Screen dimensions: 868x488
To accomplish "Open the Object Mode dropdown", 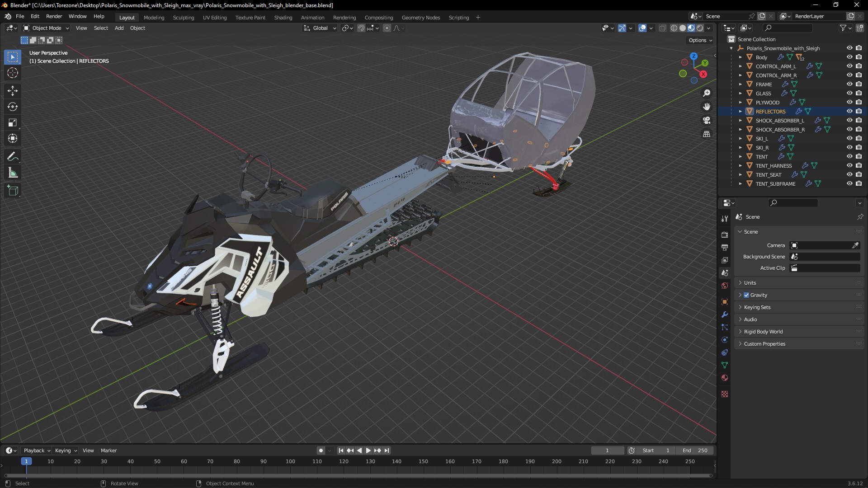I will (x=46, y=28).
